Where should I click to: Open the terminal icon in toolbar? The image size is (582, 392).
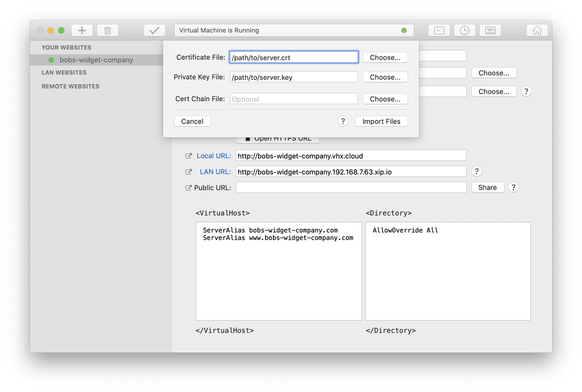[439, 30]
